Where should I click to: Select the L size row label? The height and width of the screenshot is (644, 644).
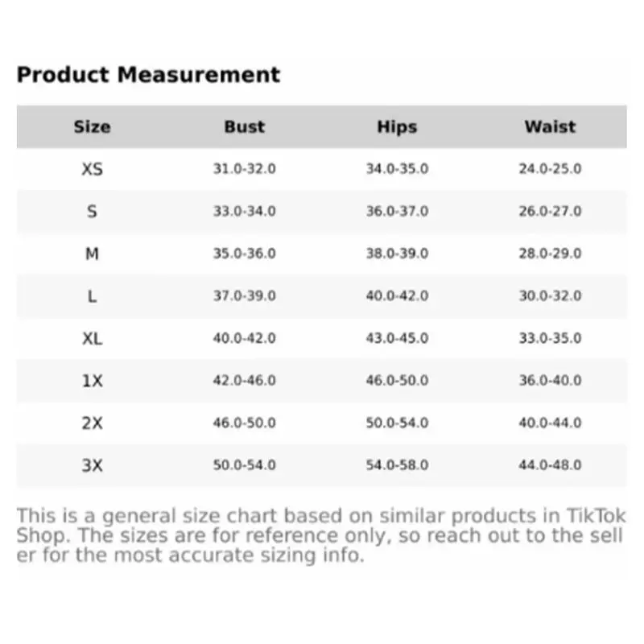92,296
